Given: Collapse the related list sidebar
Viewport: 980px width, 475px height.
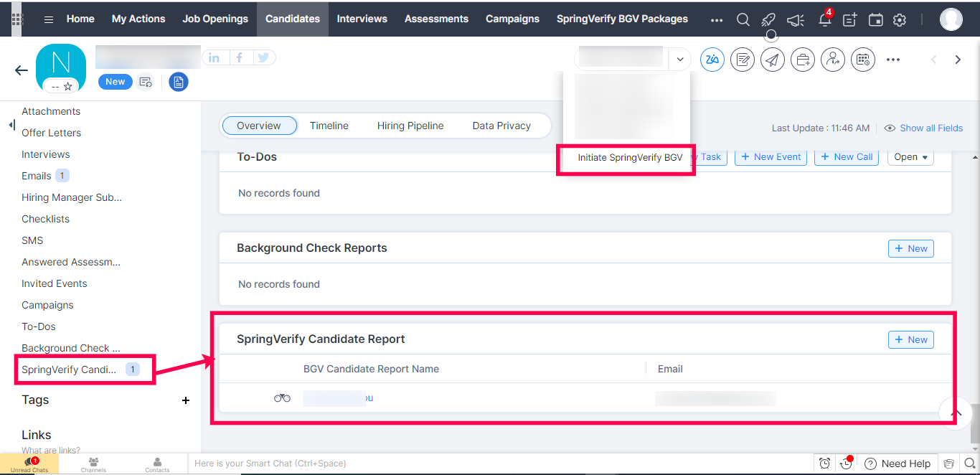Looking at the screenshot, I should tap(11, 125).
